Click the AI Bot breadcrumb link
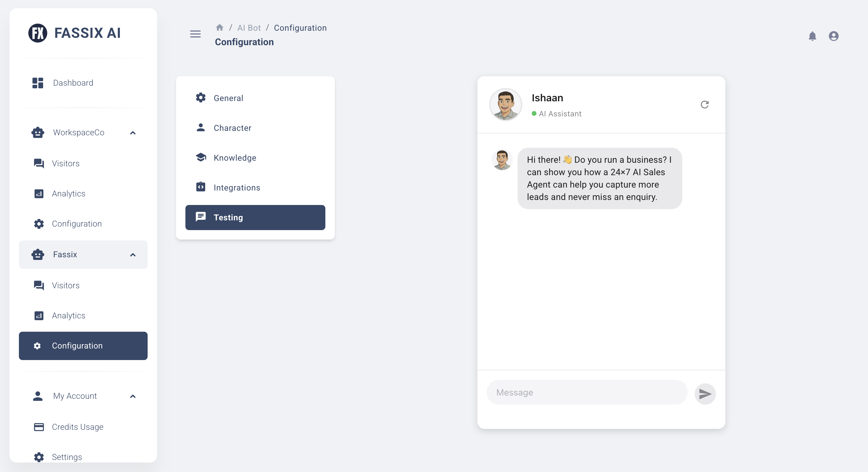This screenshot has height=472, width=868. pyautogui.click(x=249, y=28)
